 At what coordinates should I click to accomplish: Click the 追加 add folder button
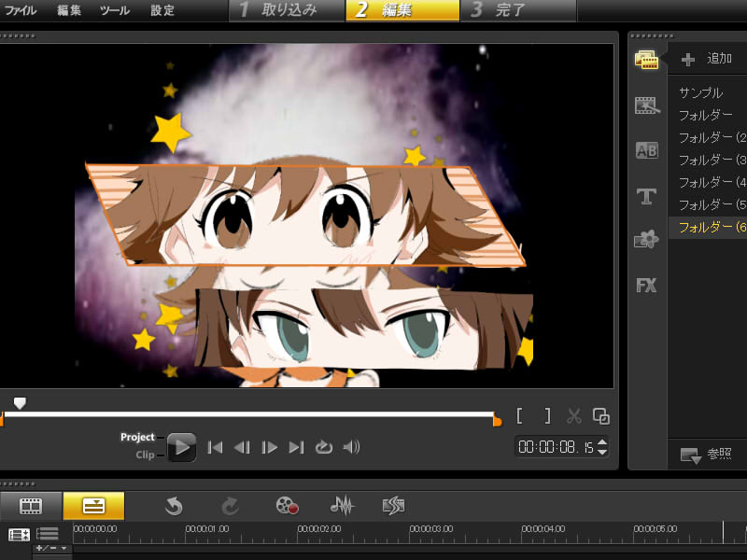click(x=707, y=59)
